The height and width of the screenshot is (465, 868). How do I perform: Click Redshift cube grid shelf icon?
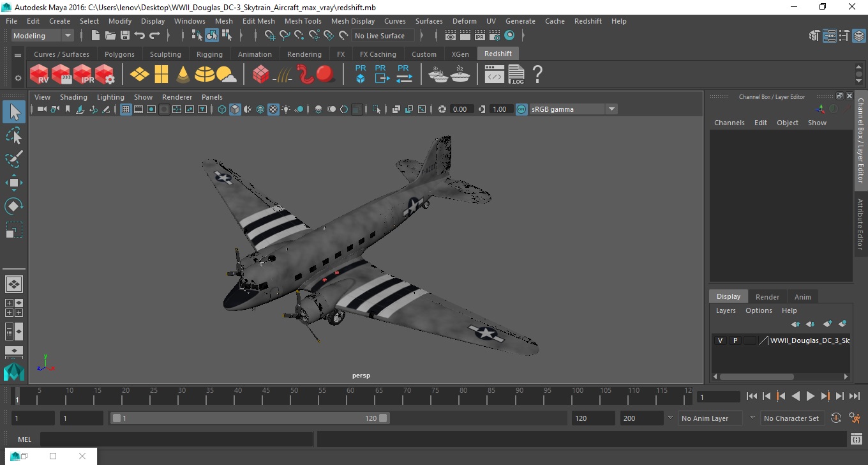(260, 74)
